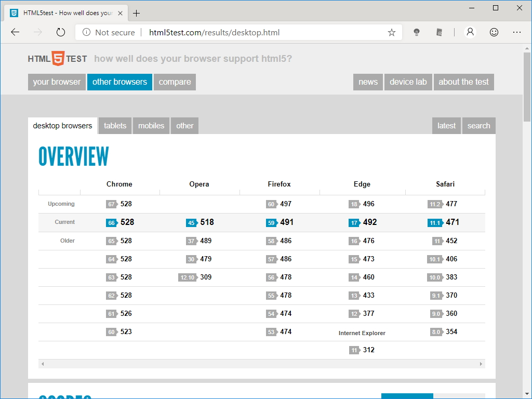Open the lightbulb extension icon
This screenshot has width=532, height=399.
[416, 32]
